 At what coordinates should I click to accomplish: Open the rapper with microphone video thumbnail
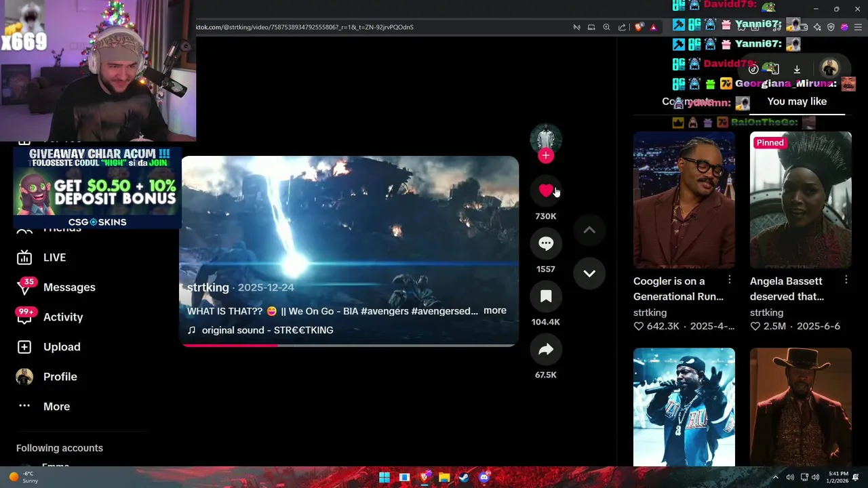point(684,407)
